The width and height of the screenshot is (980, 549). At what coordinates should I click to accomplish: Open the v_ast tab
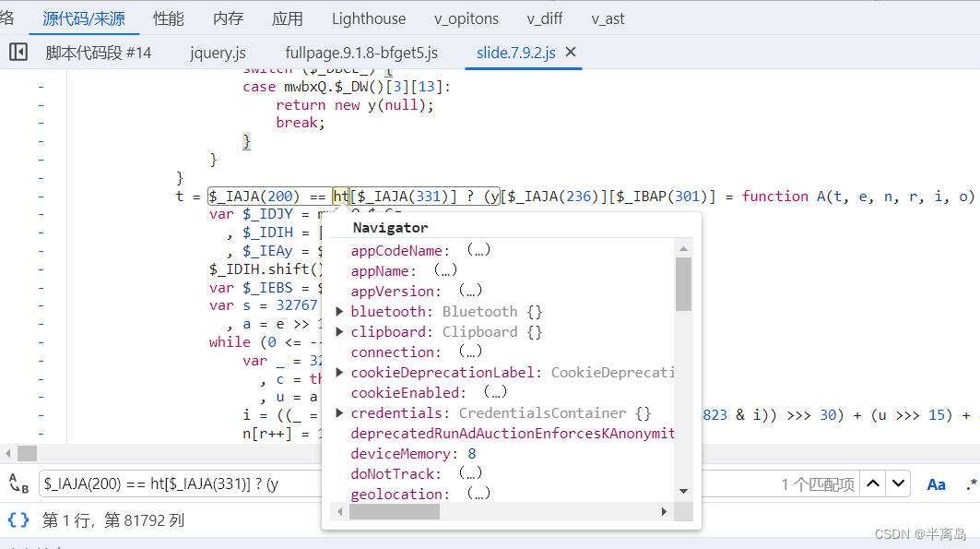pyautogui.click(x=608, y=18)
